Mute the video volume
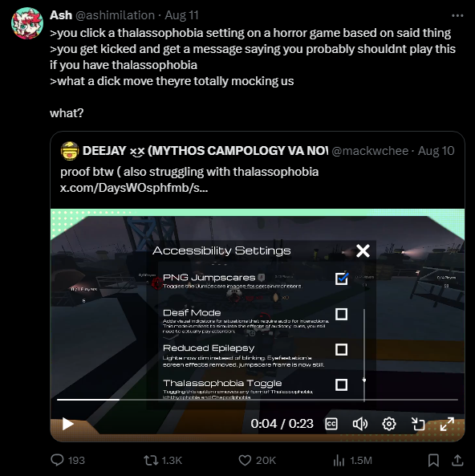 point(360,424)
